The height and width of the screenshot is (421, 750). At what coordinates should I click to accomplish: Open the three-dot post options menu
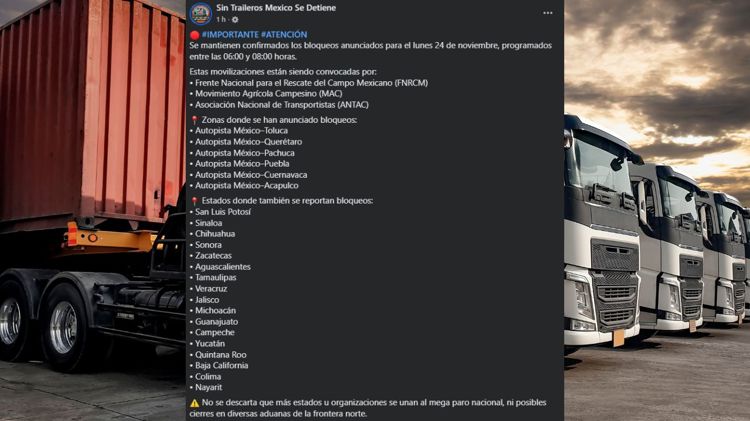pos(548,13)
